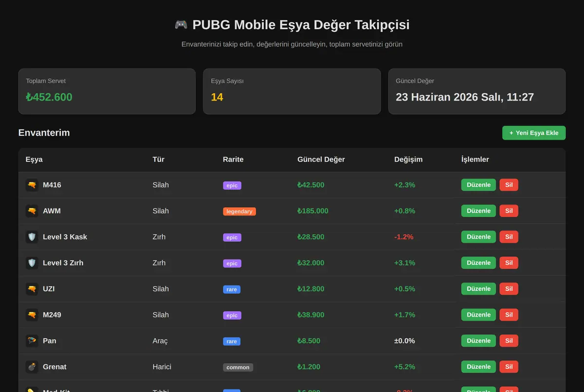
Task: Delete the M416 row with Sil
Action: point(509,185)
